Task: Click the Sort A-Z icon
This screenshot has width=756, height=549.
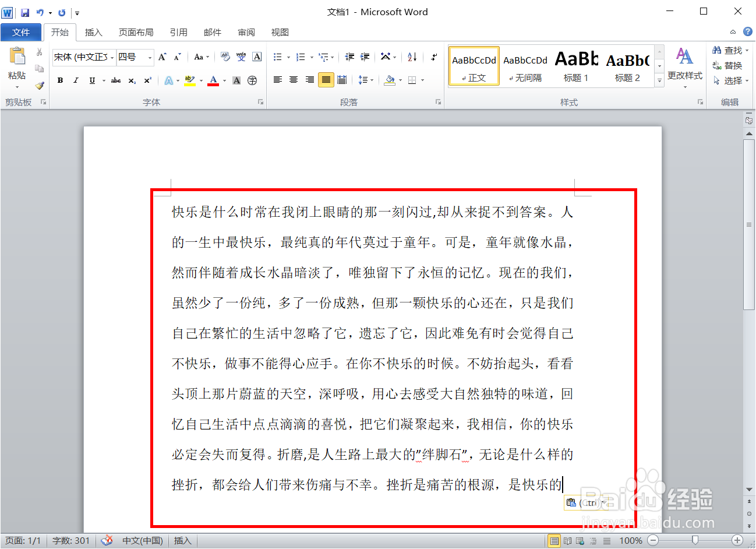Action: click(x=412, y=57)
